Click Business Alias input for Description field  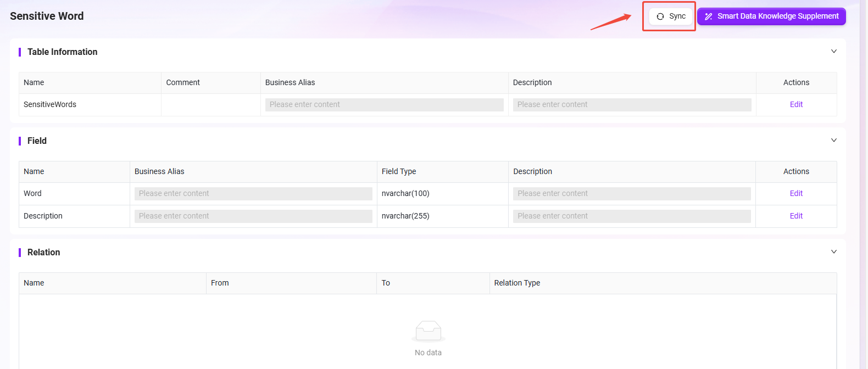(253, 216)
